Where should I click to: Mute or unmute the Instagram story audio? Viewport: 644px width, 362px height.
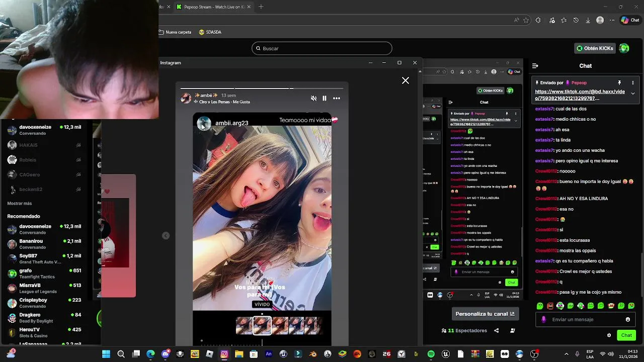(x=313, y=99)
